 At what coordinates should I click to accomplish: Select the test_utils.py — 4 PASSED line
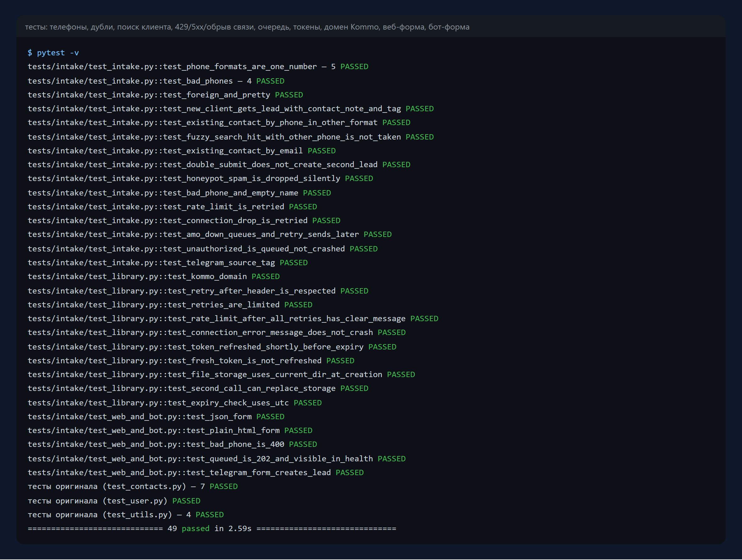point(126,515)
